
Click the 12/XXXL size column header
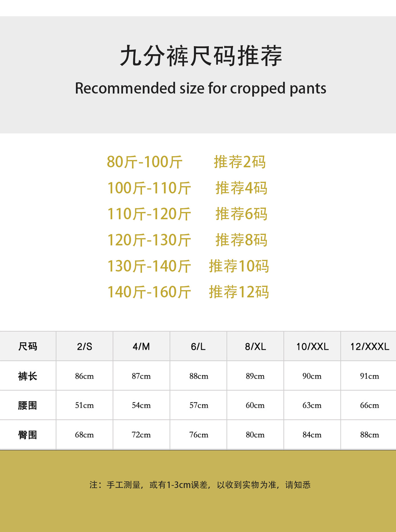pos(369,346)
